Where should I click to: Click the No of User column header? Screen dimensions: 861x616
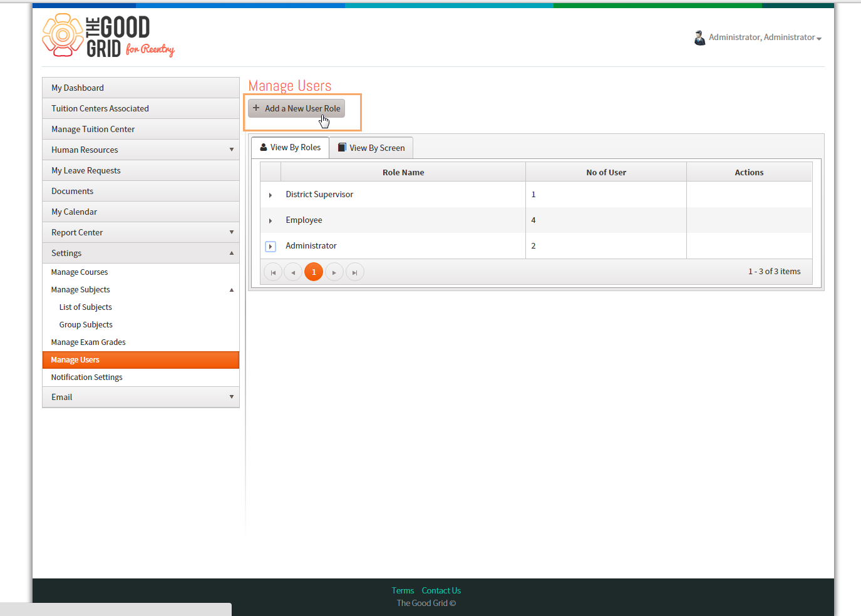[x=606, y=172]
